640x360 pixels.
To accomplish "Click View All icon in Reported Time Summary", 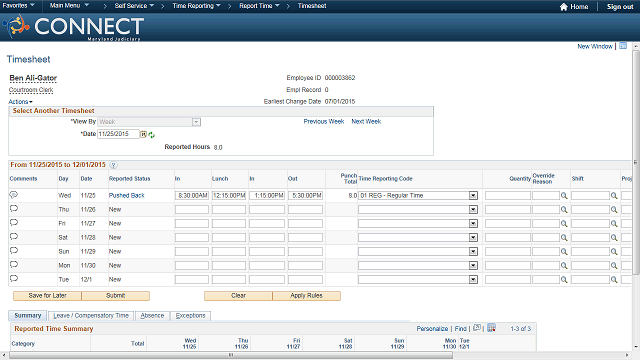I will [x=477, y=328].
